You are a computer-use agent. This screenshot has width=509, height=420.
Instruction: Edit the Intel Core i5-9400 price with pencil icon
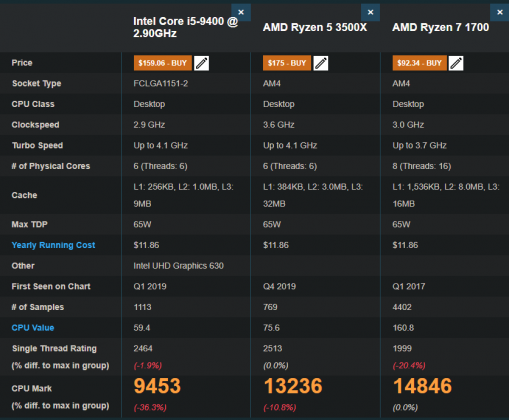click(x=201, y=63)
